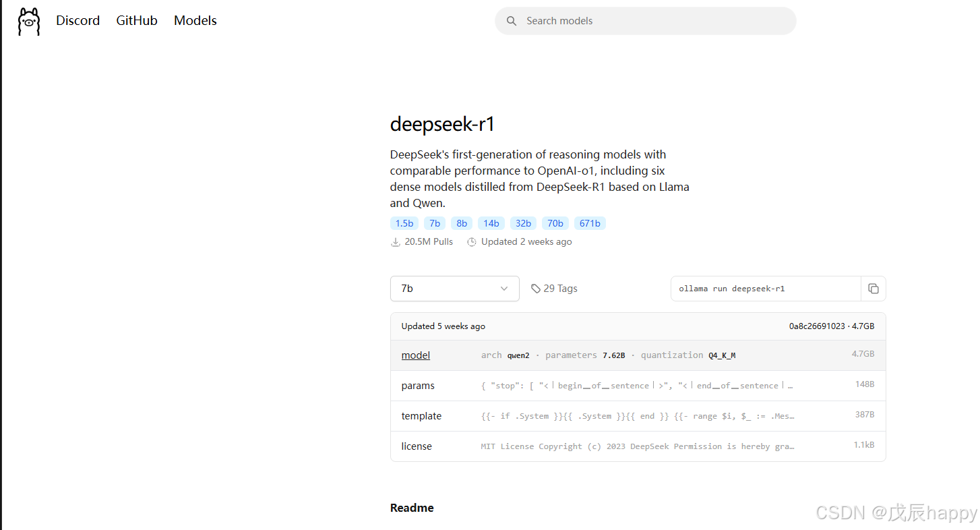Focus the Search models field
The height and width of the screenshot is (530, 980).
pos(646,21)
